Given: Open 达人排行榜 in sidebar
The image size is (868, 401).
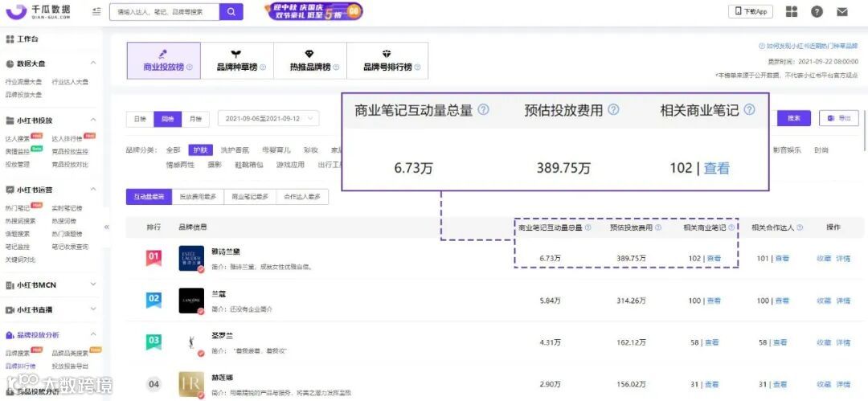Looking at the screenshot, I should pos(67,138).
